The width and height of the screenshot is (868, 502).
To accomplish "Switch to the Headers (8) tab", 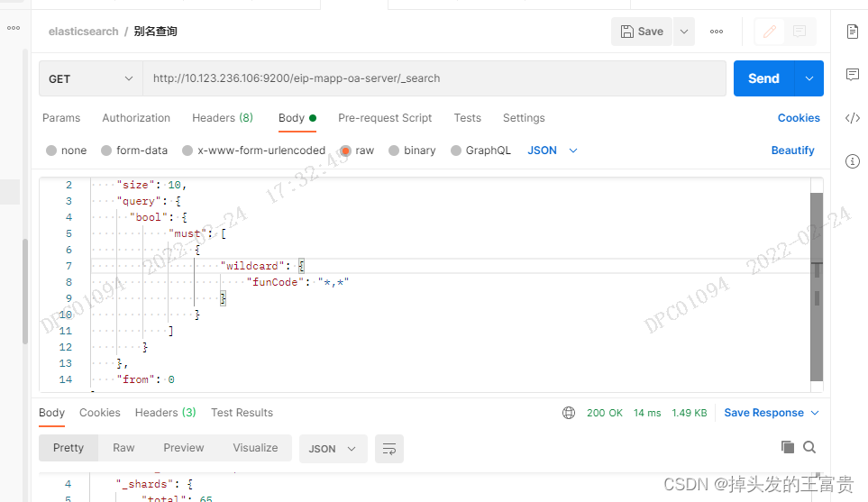I will point(223,118).
